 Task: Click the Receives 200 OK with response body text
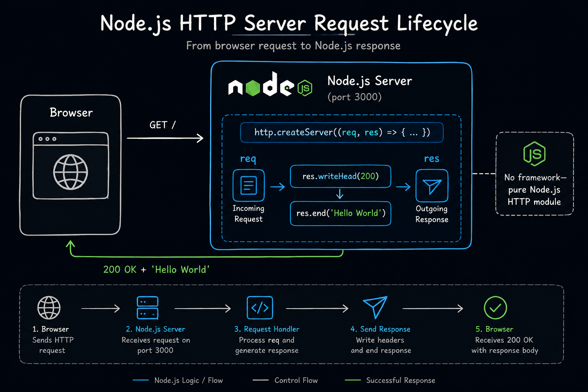505,345
